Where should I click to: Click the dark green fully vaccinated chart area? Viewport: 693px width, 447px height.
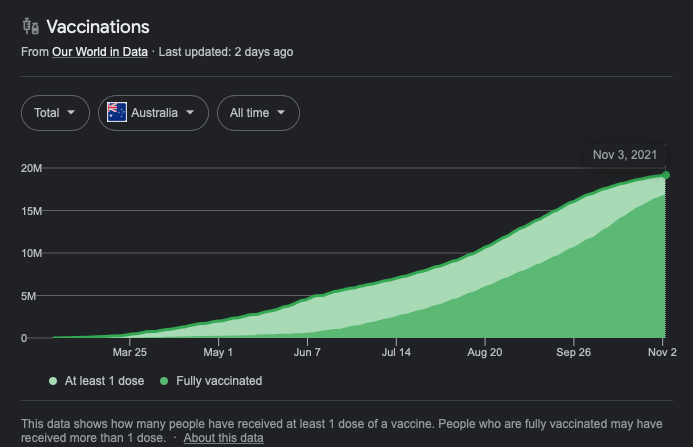(x=600, y=300)
